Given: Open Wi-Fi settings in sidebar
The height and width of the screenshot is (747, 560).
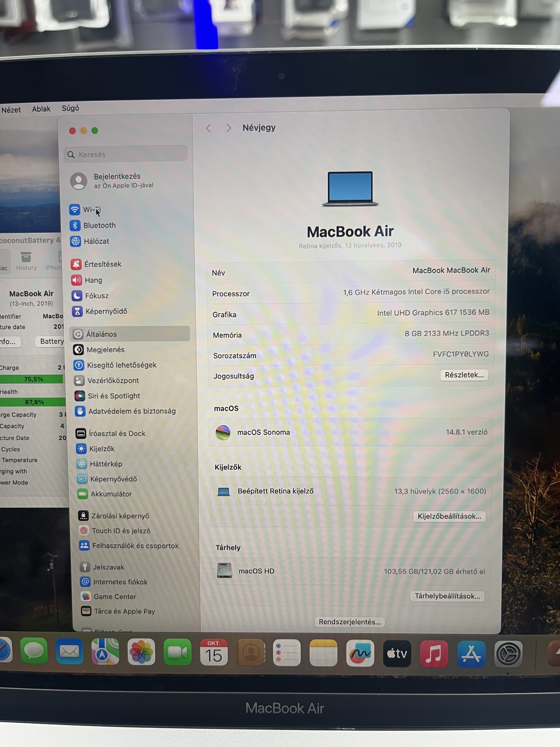Looking at the screenshot, I should click(x=85, y=210).
